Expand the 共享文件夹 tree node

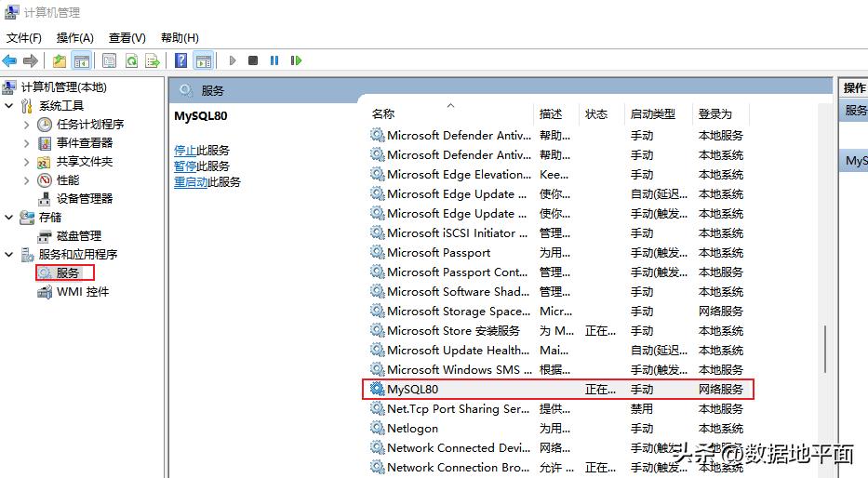(x=26, y=162)
